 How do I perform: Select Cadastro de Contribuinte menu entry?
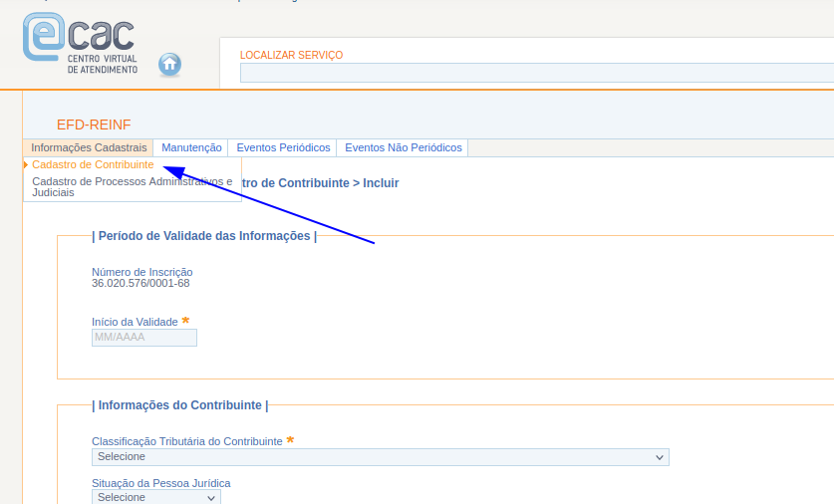[93, 164]
